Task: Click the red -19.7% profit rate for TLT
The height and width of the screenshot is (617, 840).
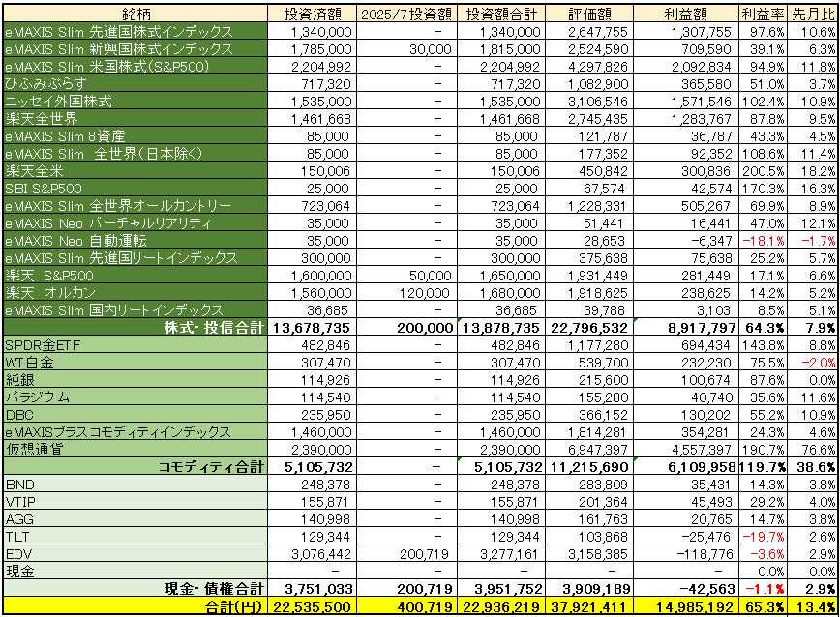Action: click(763, 537)
